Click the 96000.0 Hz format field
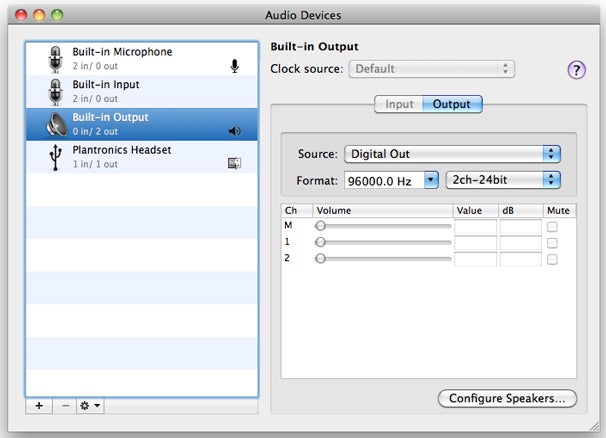 384,181
